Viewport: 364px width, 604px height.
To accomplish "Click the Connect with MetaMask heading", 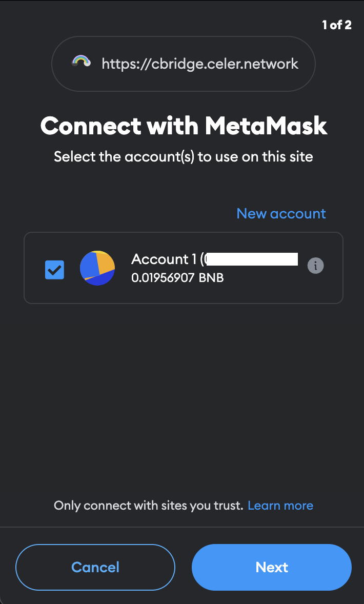I will tap(184, 126).
